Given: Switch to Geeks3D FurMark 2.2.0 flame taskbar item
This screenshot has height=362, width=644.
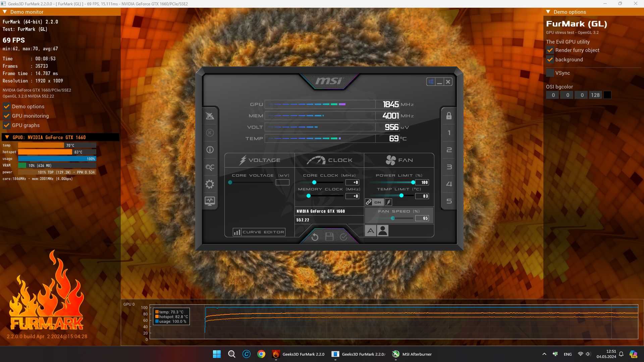Looking at the screenshot, I should click(x=299, y=354).
